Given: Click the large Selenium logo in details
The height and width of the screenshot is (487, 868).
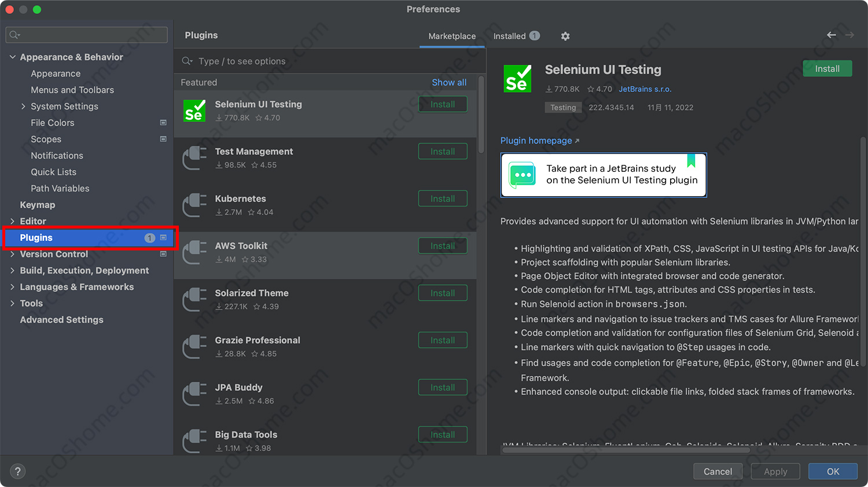Looking at the screenshot, I should tap(517, 79).
